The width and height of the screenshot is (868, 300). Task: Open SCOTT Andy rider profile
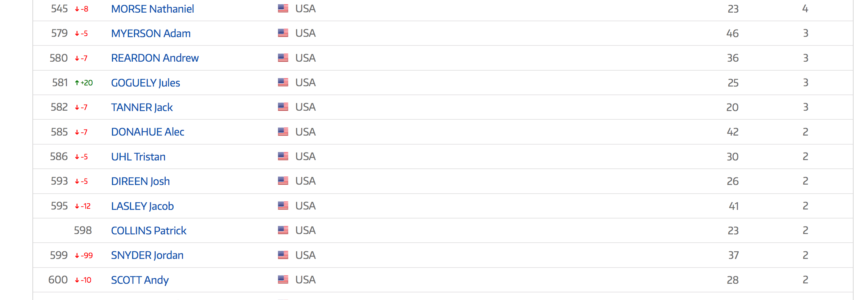tap(140, 280)
